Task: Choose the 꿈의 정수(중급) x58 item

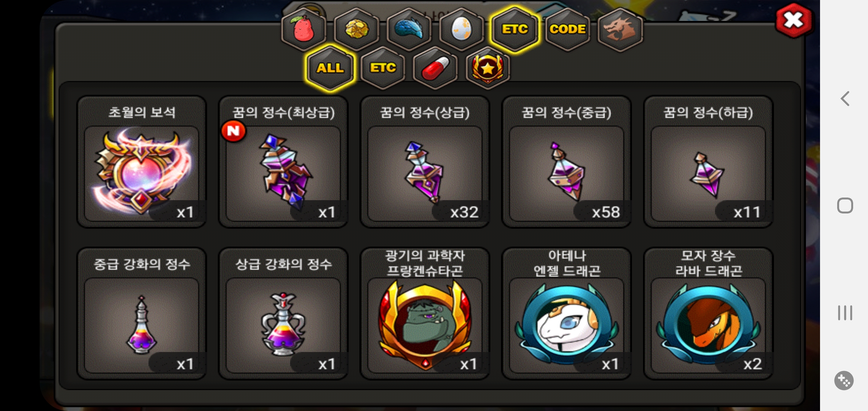Action: tap(566, 162)
